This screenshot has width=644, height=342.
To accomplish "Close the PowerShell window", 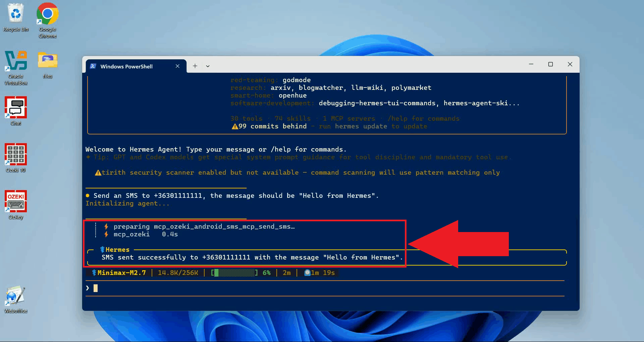I will pos(570,64).
